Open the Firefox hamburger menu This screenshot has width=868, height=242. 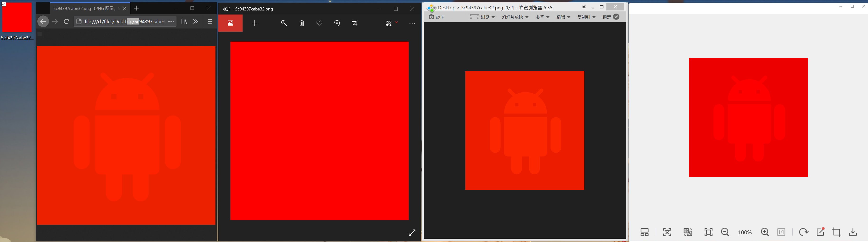pos(210,22)
